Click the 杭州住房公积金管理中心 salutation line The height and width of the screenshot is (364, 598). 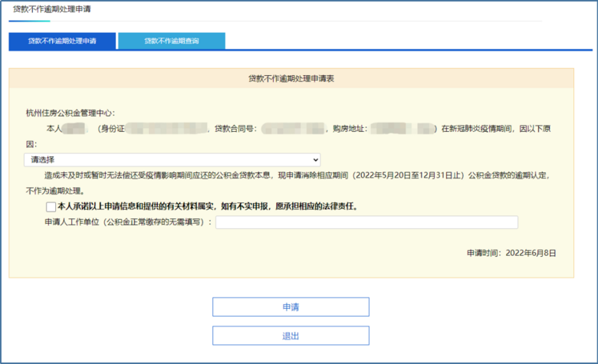71,113
